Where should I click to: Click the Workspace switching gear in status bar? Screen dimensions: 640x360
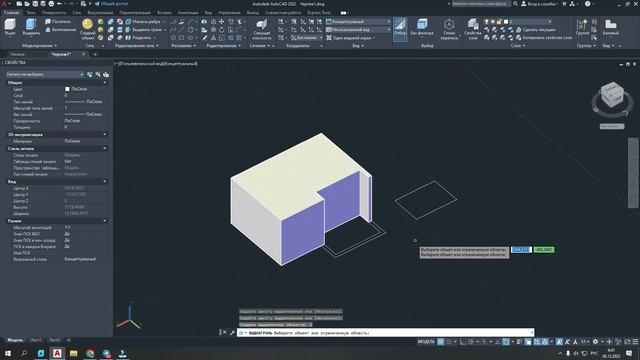tap(596, 342)
